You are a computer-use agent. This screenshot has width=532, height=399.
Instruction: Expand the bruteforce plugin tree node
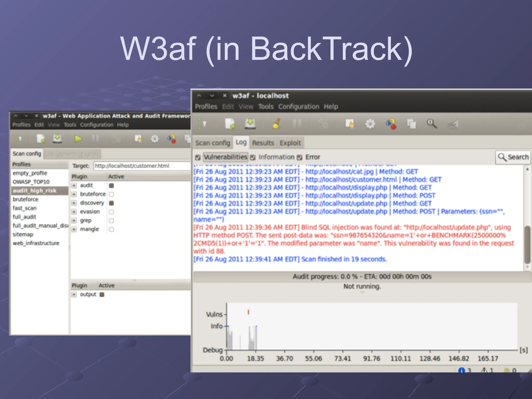pyautogui.click(x=74, y=194)
